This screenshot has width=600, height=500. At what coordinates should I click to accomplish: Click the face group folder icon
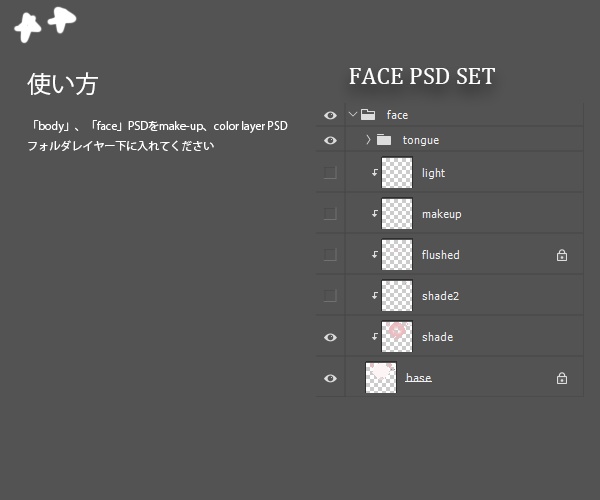(368, 115)
